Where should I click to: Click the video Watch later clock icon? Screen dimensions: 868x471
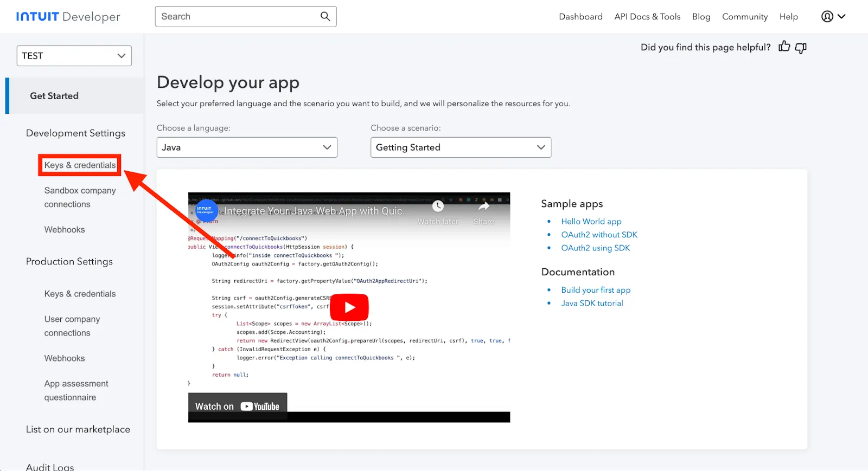point(438,206)
